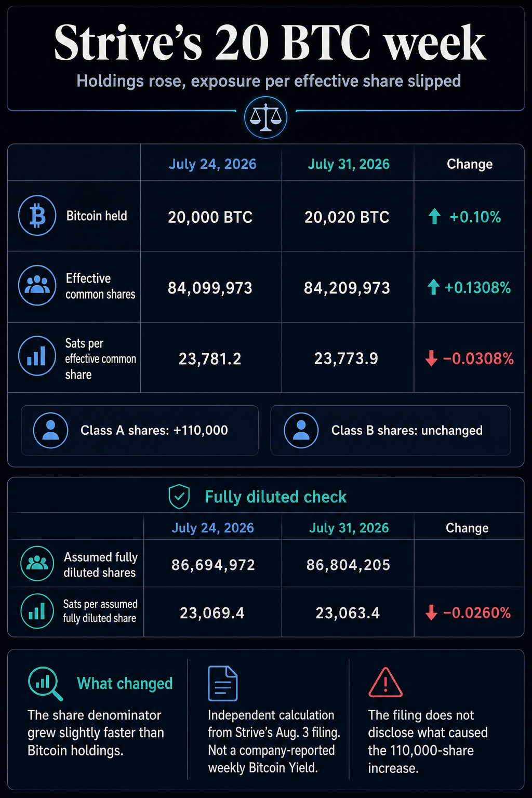Click the Class A shares: +110,000 box
The image size is (532, 798).
pyautogui.click(x=140, y=430)
